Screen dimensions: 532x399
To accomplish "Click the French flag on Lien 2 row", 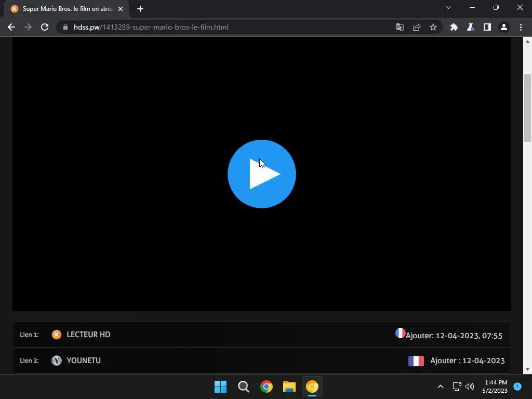I will [416, 361].
